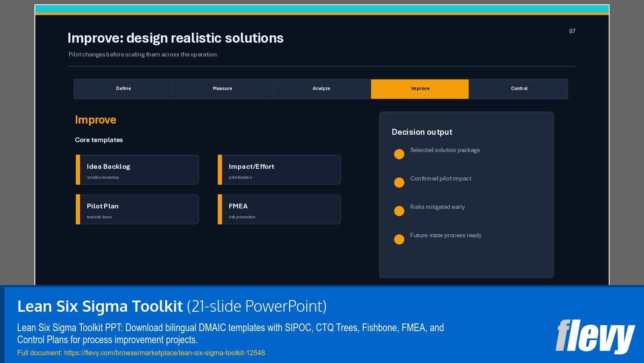Click the 'Confirmed pilot impact' text

441,179
